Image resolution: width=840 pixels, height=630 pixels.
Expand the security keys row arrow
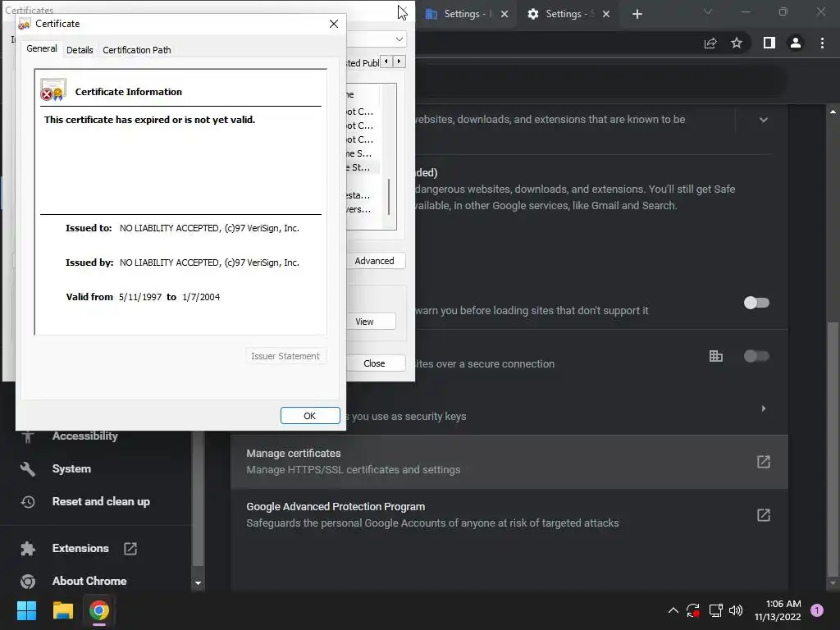pyautogui.click(x=764, y=409)
